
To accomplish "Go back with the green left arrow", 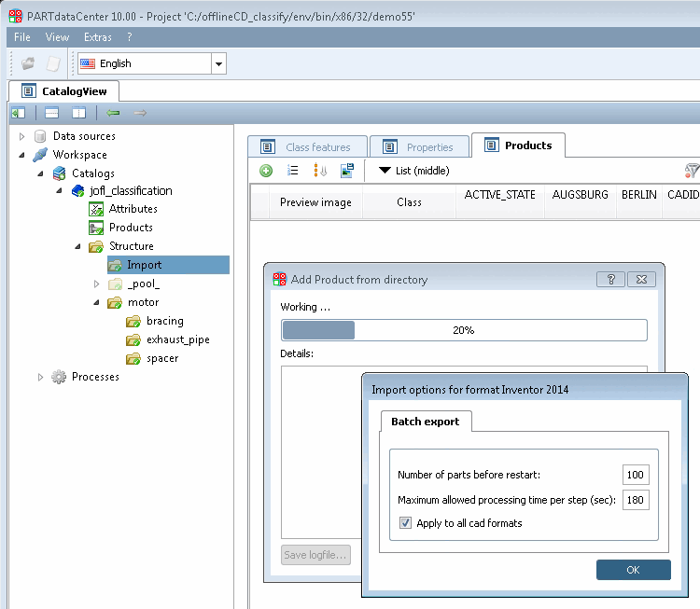I will [113, 113].
